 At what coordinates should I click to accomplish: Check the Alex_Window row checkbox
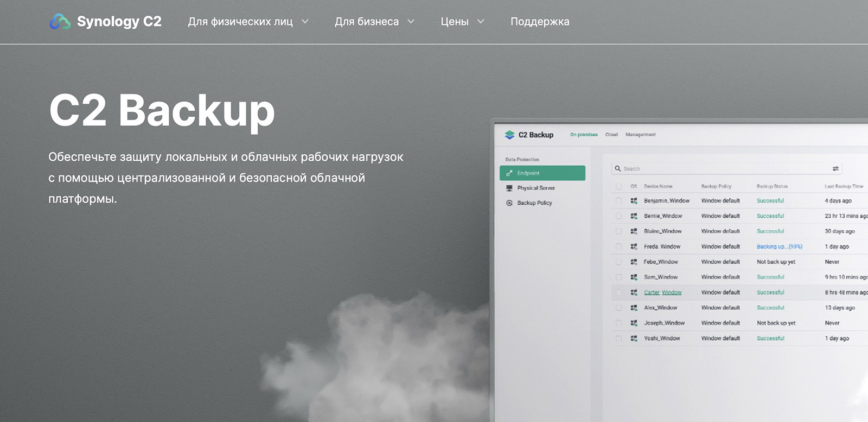coord(618,308)
